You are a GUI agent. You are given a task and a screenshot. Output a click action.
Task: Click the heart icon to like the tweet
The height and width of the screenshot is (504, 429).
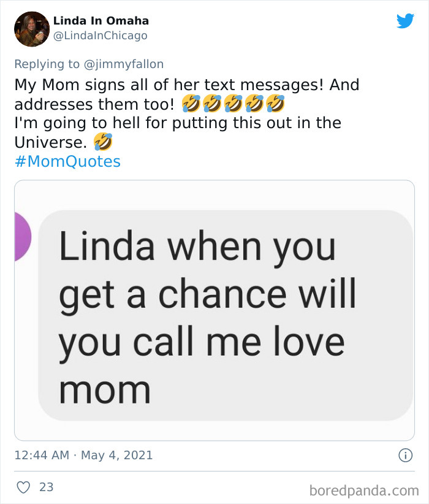(22, 486)
